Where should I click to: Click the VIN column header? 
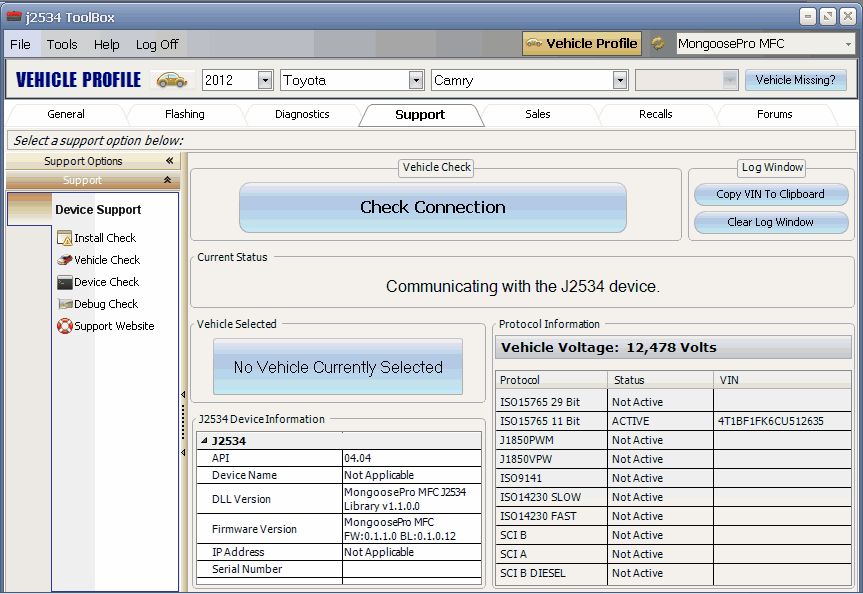(782, 380)
